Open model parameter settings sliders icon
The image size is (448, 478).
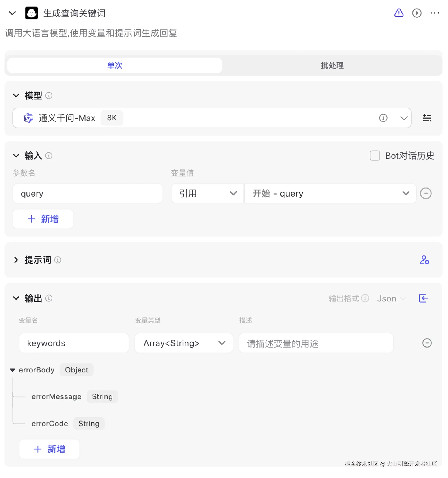(x=427, y=118)
